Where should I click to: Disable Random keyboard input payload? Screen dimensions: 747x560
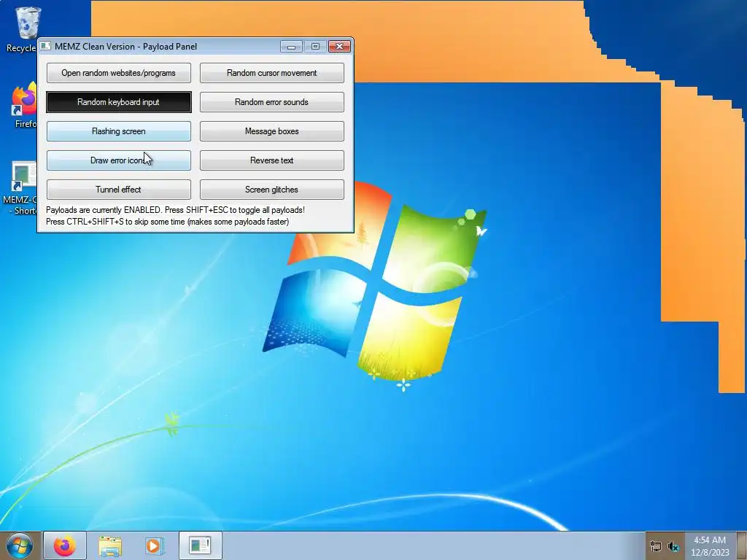(119, 102)
